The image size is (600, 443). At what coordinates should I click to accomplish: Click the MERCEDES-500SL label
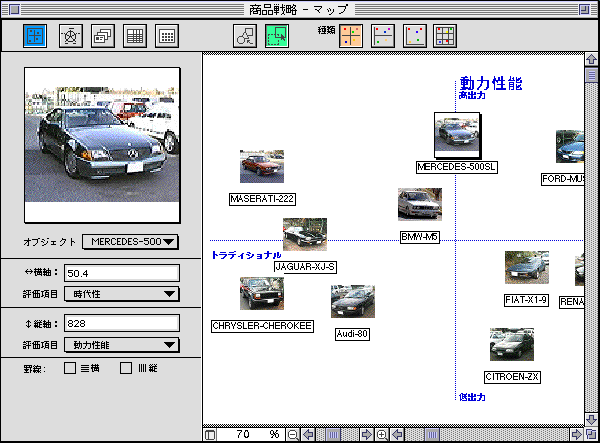tap(457, 167)
